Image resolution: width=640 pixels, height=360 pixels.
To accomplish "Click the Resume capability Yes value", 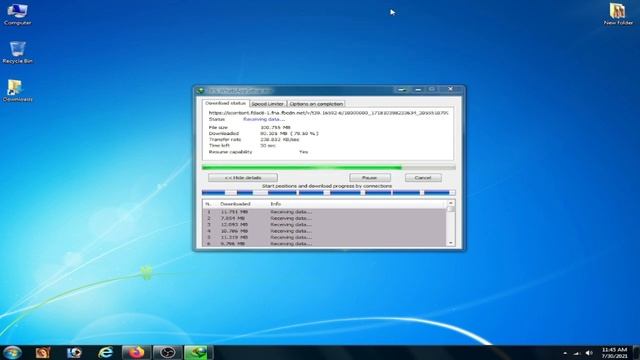I will pos(304,152).
